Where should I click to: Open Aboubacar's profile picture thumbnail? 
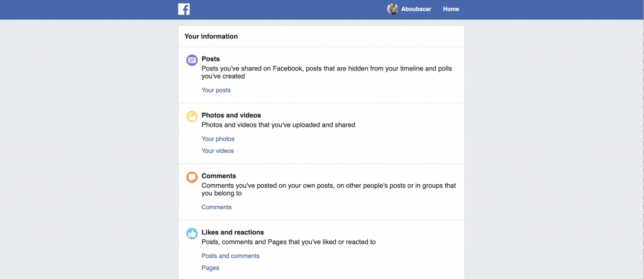tap(392, 9)
